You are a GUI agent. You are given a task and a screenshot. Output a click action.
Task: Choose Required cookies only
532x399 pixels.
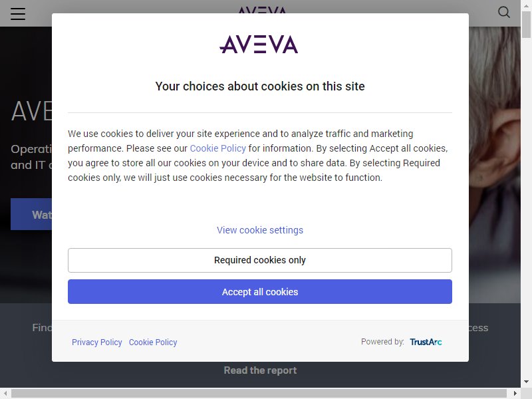pos(260,260)
